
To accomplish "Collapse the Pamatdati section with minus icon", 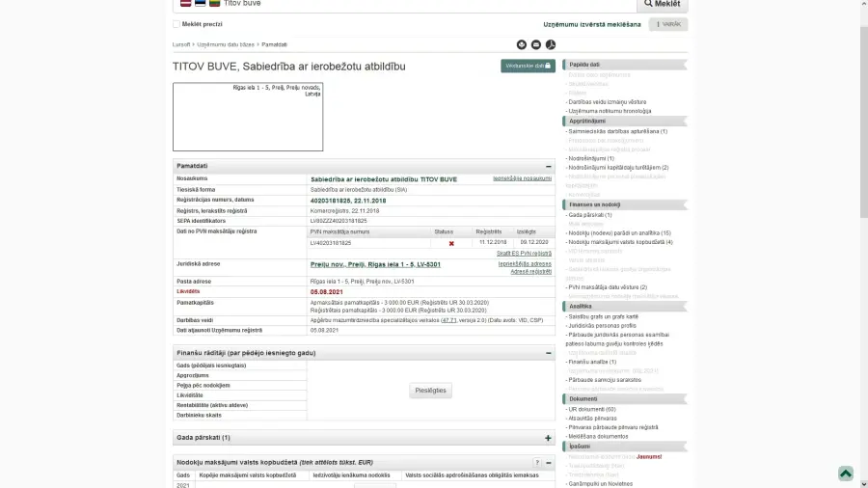I will [x=548, y=166].
